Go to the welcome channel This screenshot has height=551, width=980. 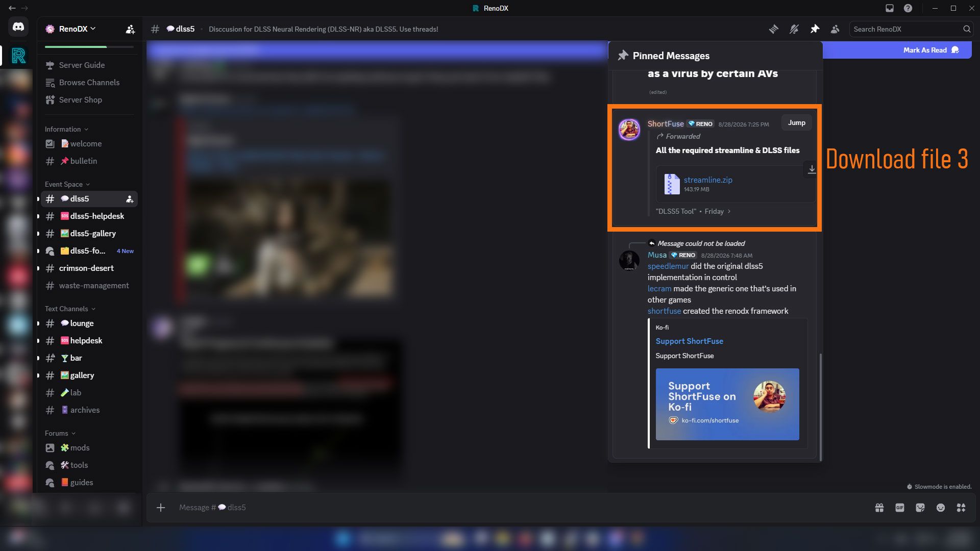pyautogui.click(x=89, y=144)
